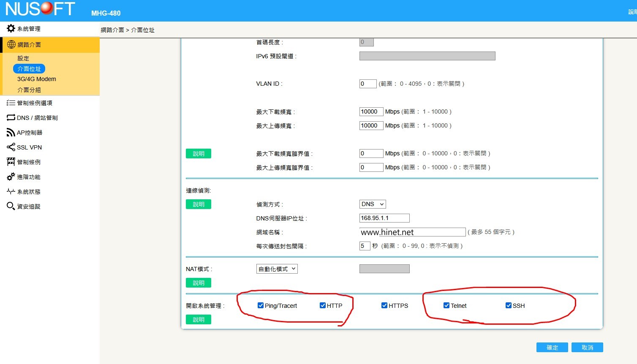Click the AP控制器 wireless signal icon
This screenshot has width=637, height=364.
pyautogui.click(x=11, y=133)
